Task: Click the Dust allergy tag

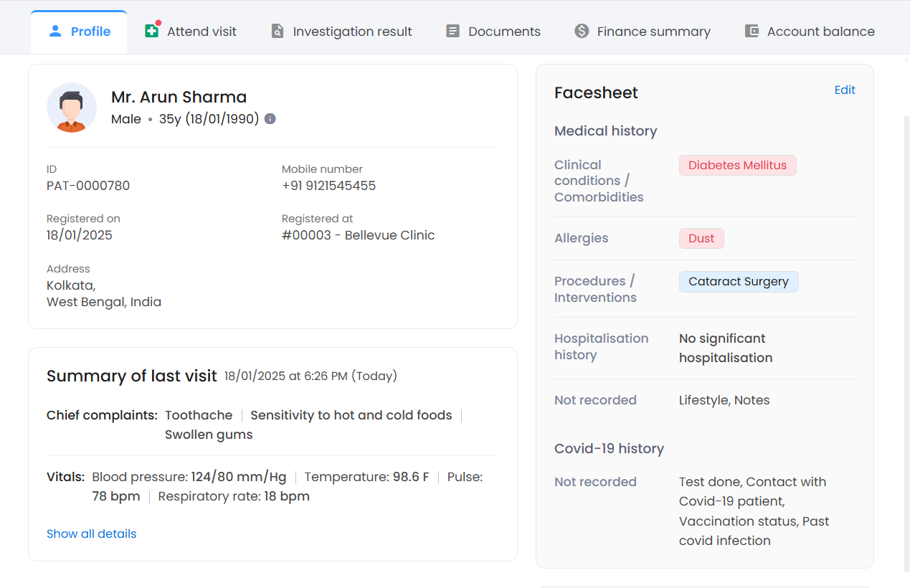Action: pyautogui.click(x=701, y=238)
